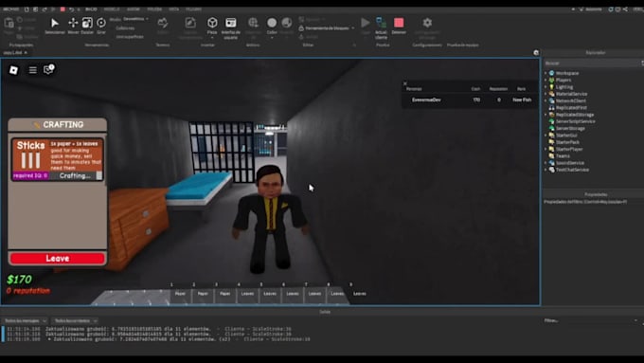Open the ribbon settings gear icon
Screen dimensions: 644x363
427,23
